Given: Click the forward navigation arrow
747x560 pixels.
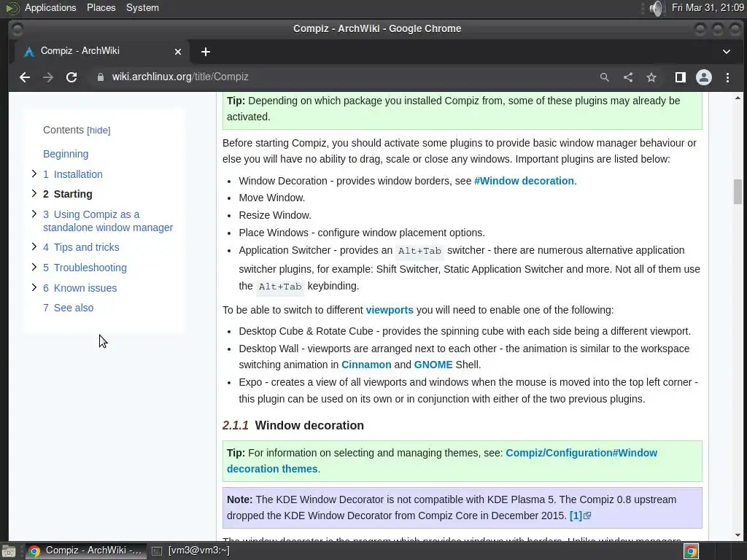Looking at the screenshot, I should click(x=48, y=77).
